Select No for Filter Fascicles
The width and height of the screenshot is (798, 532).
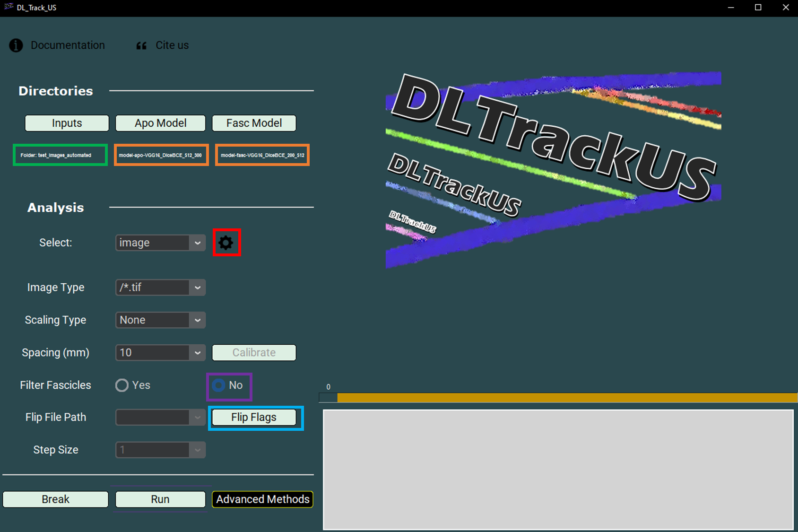[x=218, y=385]
